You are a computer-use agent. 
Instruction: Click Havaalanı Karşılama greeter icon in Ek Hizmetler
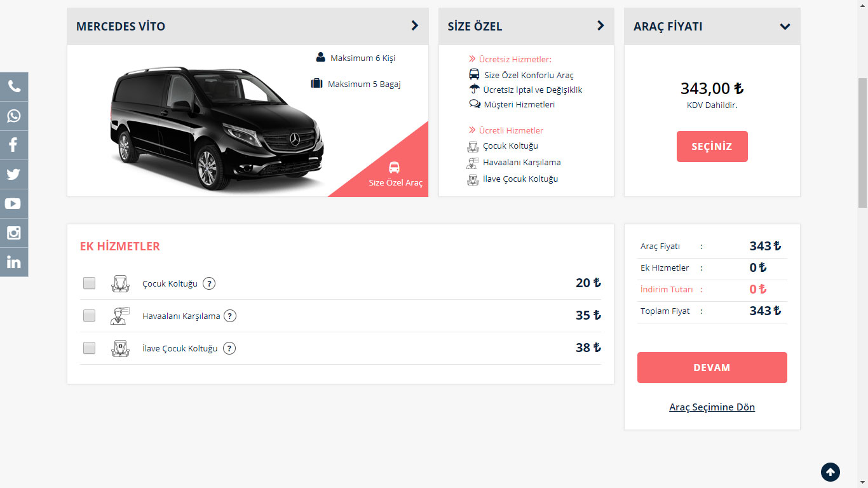point(120,316)
